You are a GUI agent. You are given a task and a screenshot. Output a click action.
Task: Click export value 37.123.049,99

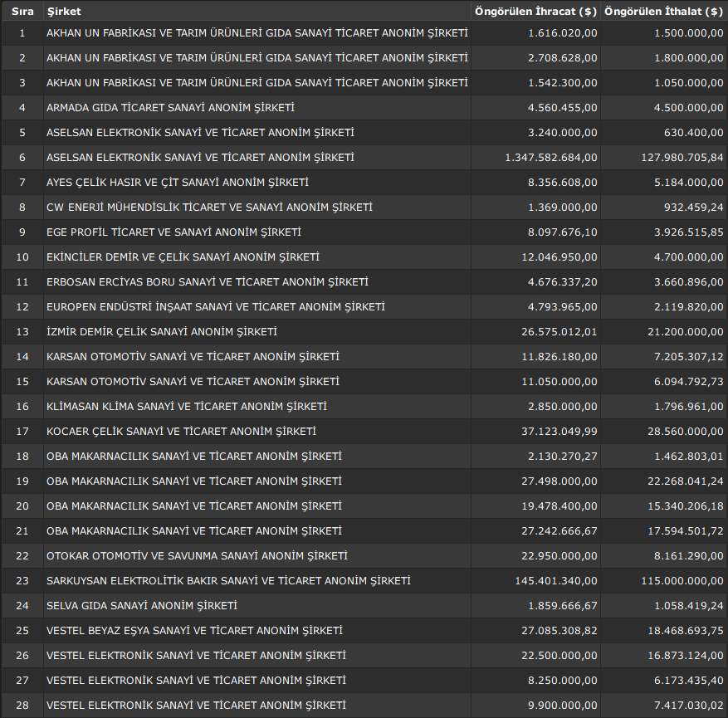click(x=559, y=431)
